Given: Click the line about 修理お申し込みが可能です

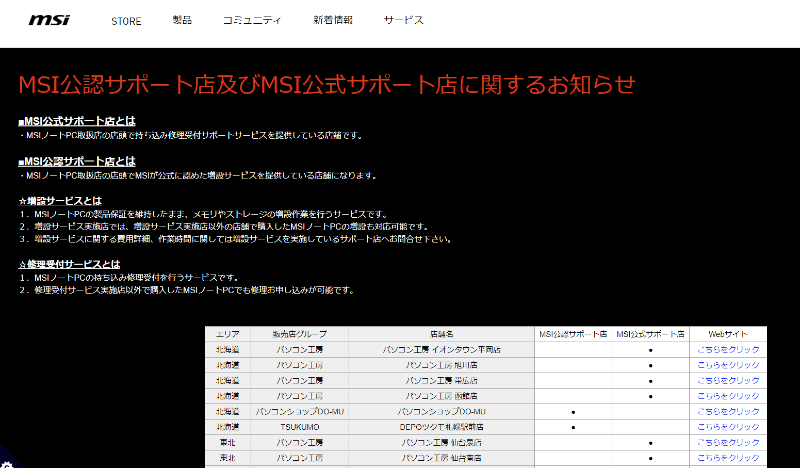Looking at the screenshot, I should (x=187, y=290).
